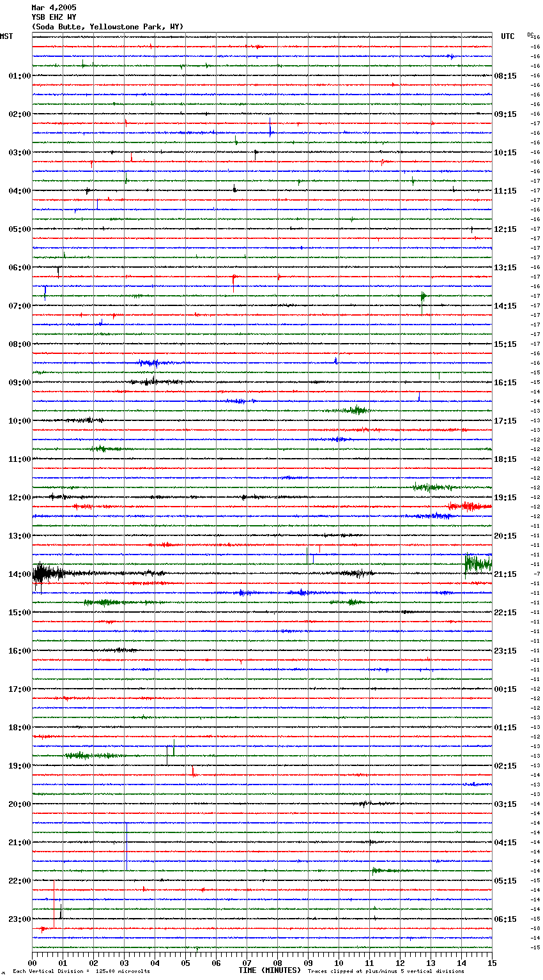Click the '23:00' MST time label

[x=20, y=919]
